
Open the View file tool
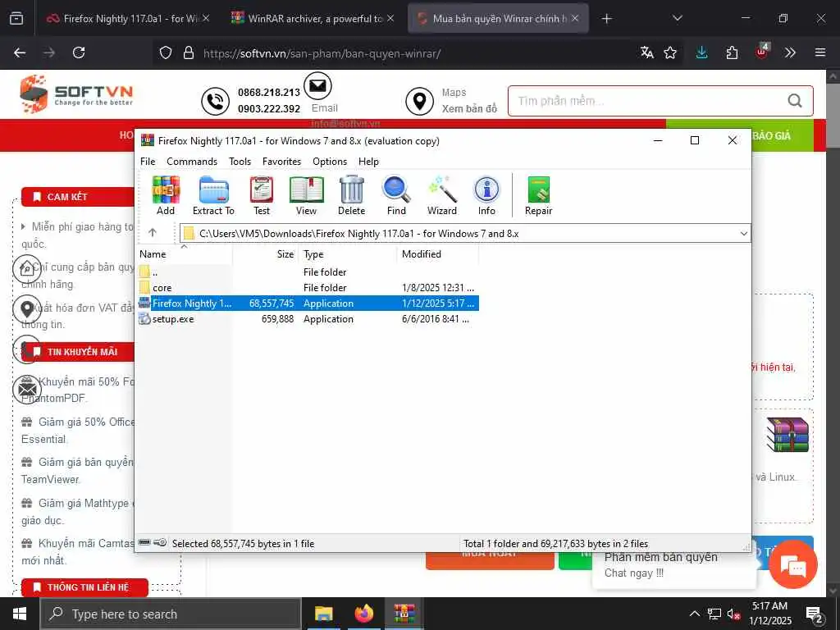(x=307, y=195)
